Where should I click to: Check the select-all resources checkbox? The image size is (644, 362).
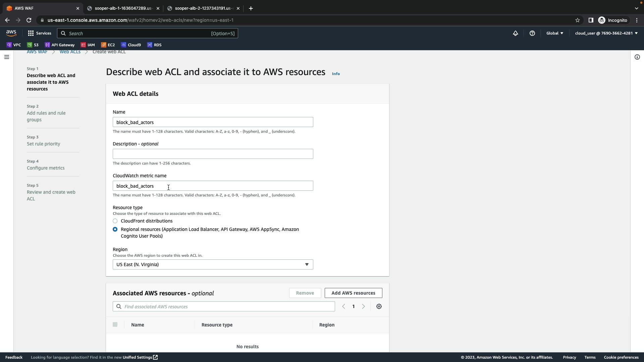click(115, 324)
